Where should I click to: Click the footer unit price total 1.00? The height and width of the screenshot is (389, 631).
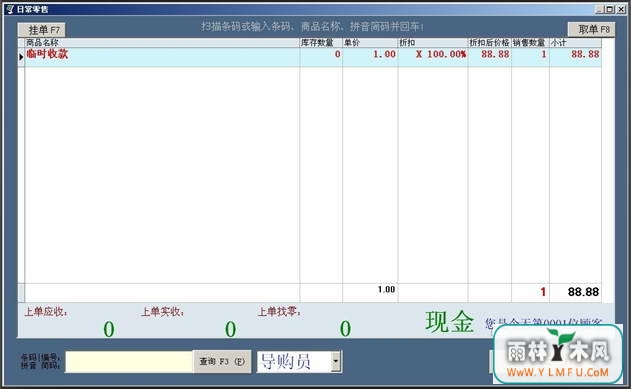pos(386,289)
